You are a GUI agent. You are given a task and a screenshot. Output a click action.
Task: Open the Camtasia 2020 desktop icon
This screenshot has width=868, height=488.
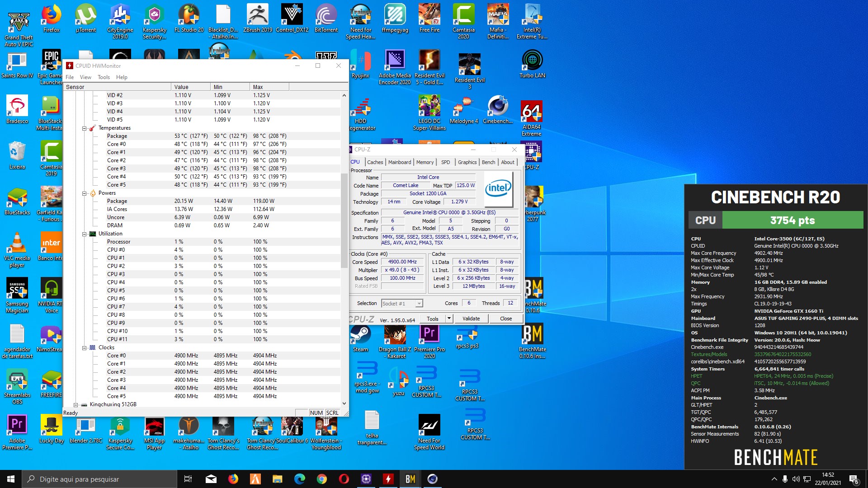(464, 21)
